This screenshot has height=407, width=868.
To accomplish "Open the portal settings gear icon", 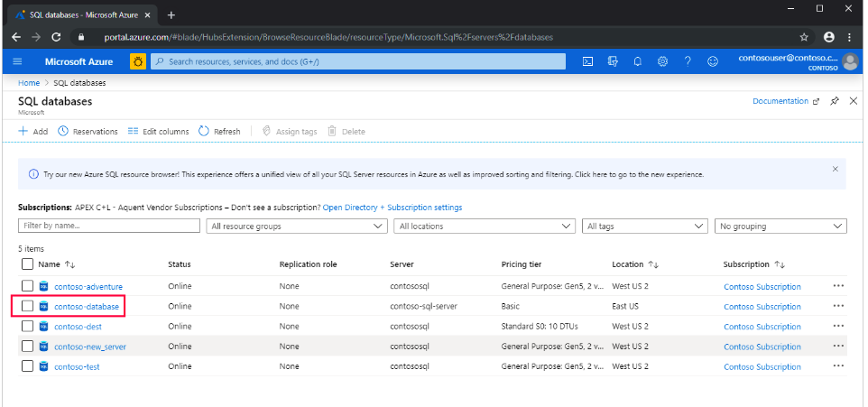I will 662,61.
